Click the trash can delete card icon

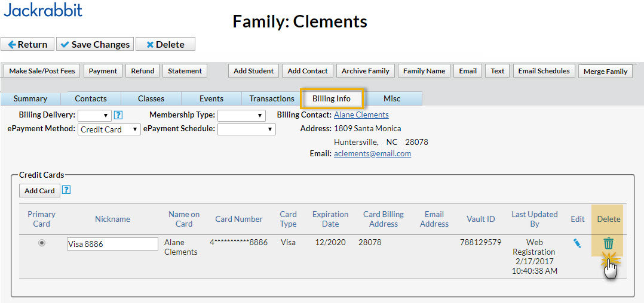tap(608, 243)
